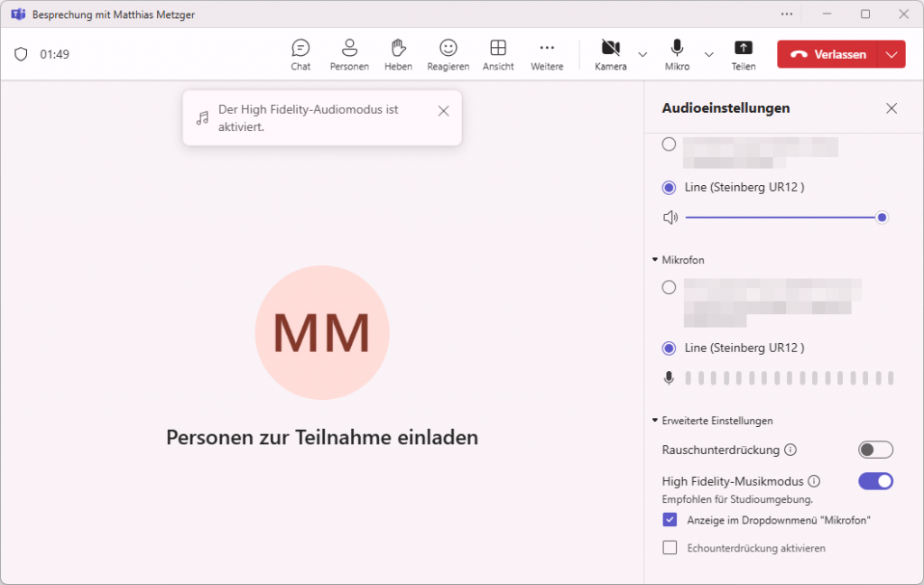Click the speaker volume icon

pyautogui.click(x=670, y=218)
